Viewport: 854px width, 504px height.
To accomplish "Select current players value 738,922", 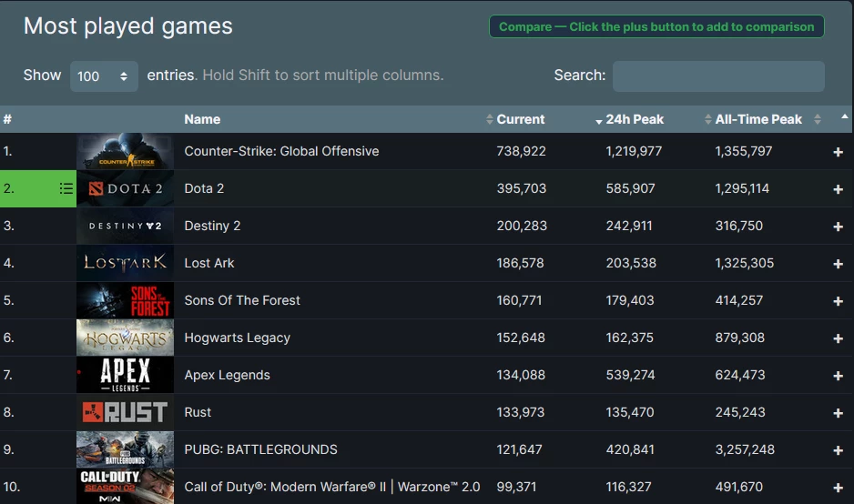I will click(521, 151).
